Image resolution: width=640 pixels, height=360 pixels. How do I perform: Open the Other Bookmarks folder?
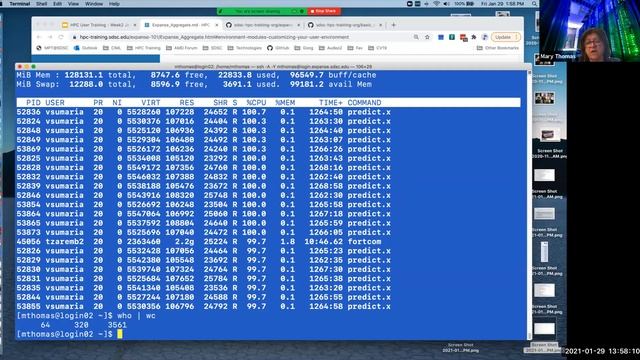(x=498, y=48)
